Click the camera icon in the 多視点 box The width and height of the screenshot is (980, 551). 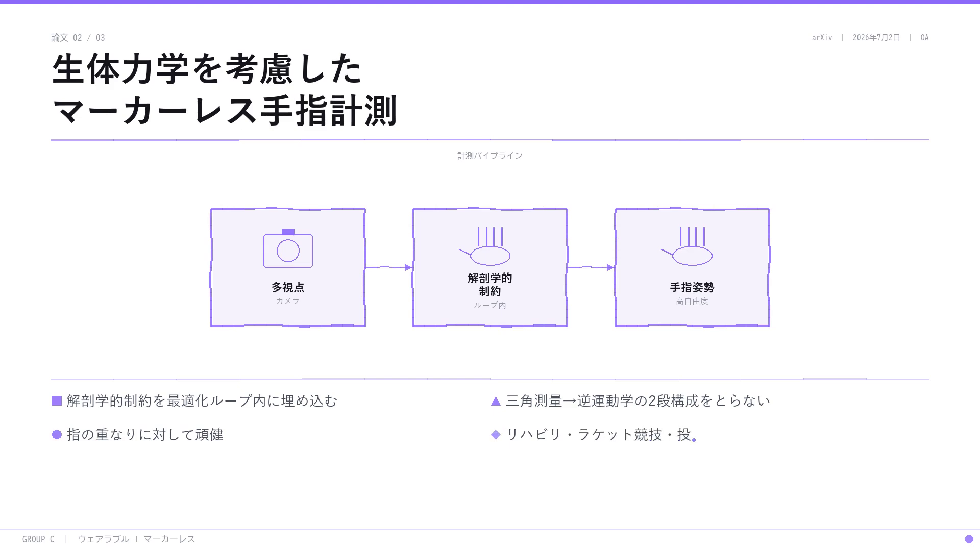[288, 248]
